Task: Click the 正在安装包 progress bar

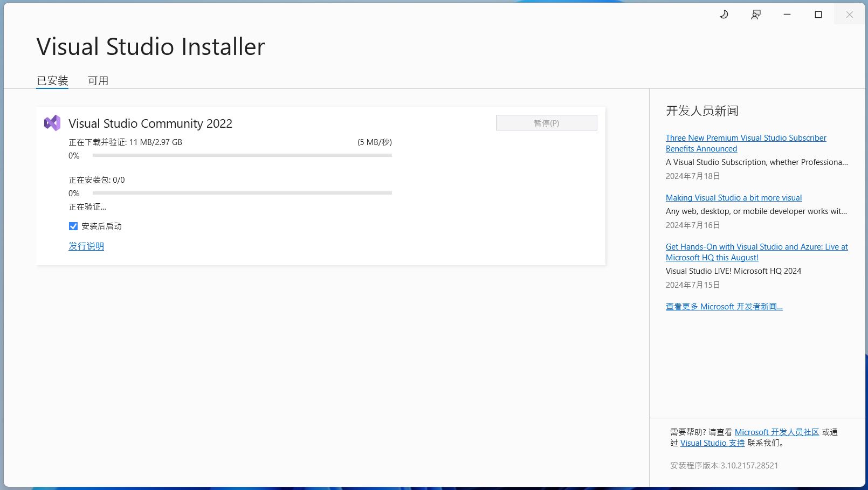Action: (242, 193)
